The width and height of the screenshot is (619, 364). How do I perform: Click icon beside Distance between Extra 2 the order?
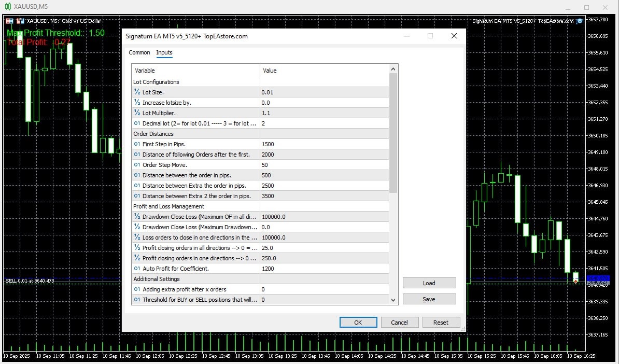point(137,196)
